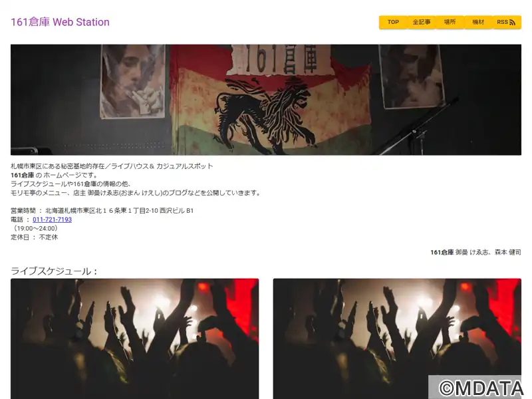The image size is (532, 399).
Task: Click the signature 161倉庫 御曼 けゑ志、森本 健司
Action: tap(475, 252)
